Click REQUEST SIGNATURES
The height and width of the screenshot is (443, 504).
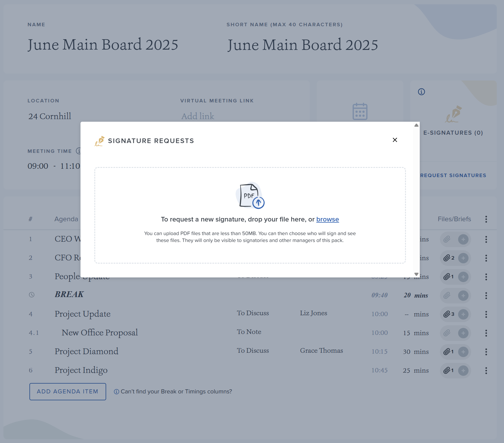point(452,175)
